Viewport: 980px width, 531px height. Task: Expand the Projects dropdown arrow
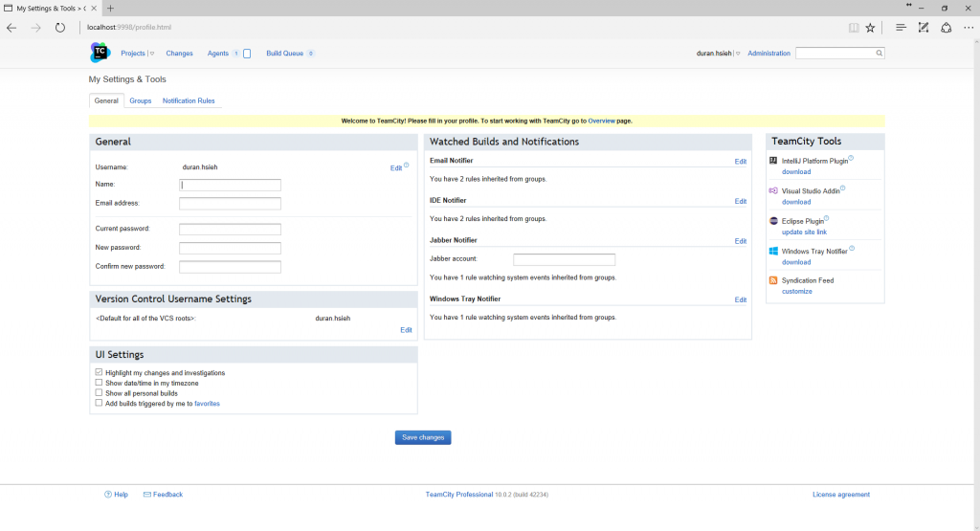[x=152, y=54]
